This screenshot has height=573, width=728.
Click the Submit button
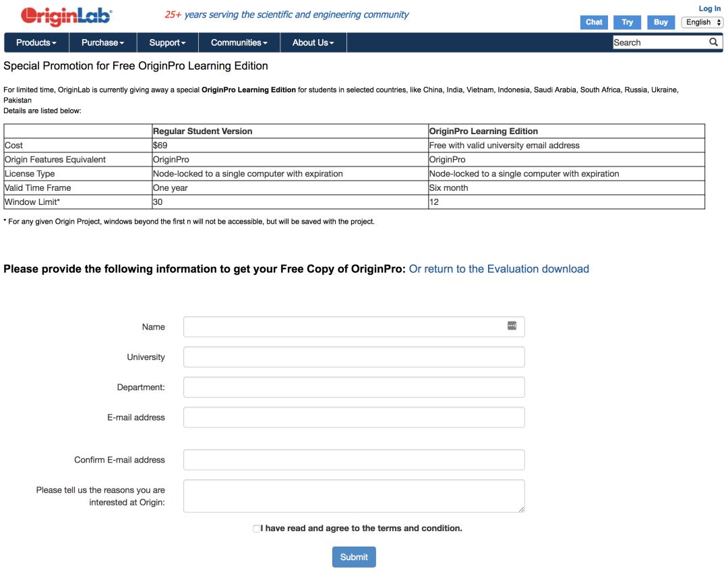(354, 557)
